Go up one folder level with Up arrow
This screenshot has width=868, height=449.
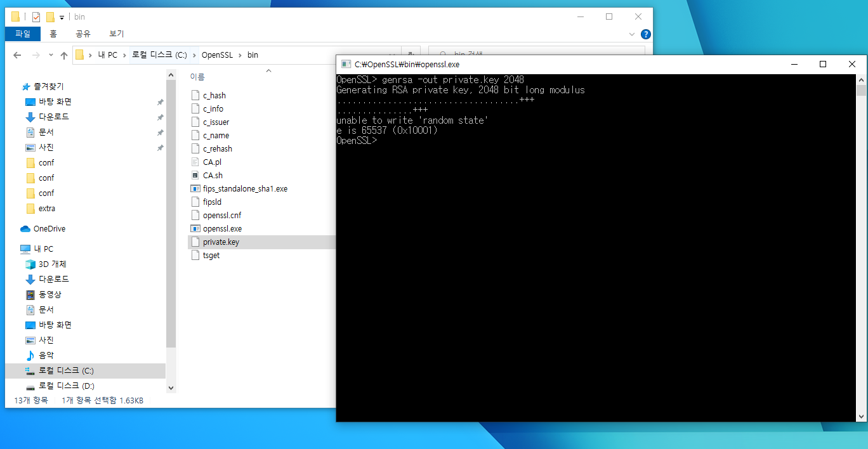coord(64,55)
